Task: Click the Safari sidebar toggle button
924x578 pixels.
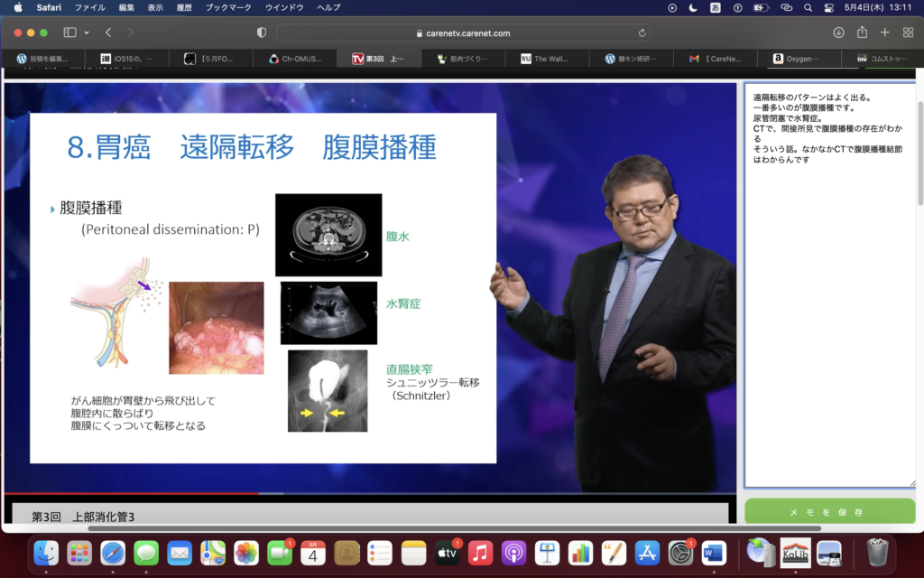Action: pyautogui.click(x=69, y=33)
